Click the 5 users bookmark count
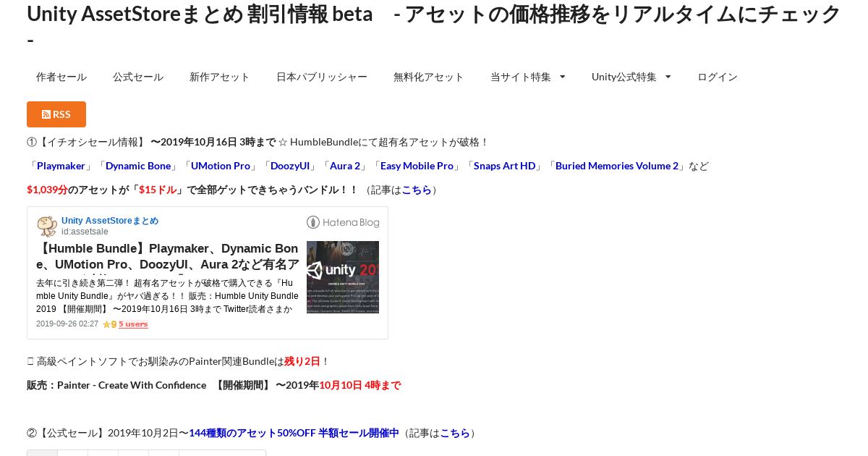Viewport: 868px width, 456px height. (133, 324)
